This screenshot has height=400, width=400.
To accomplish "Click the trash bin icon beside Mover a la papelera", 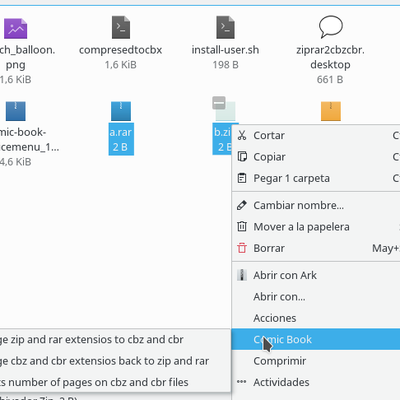I will [x=242, y=227].
